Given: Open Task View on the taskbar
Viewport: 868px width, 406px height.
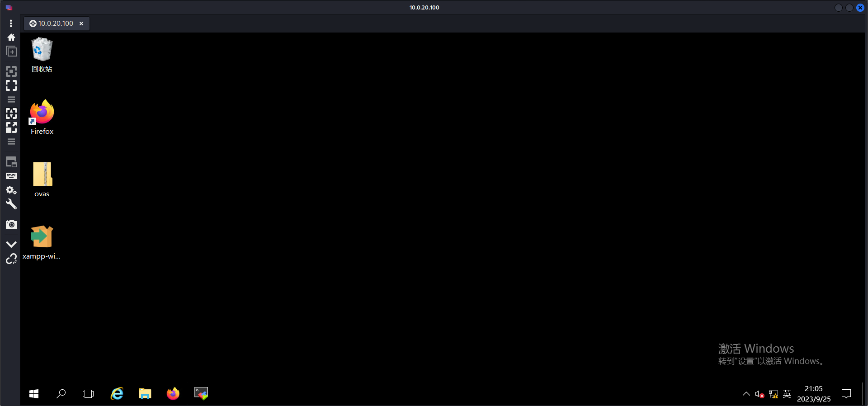Looking at the screenshot, I should 88,394.
